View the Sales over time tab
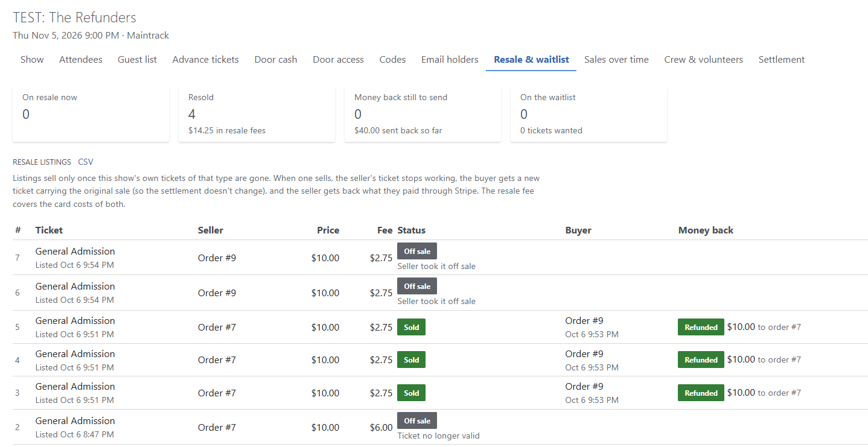868x447 pixels. 616,60
